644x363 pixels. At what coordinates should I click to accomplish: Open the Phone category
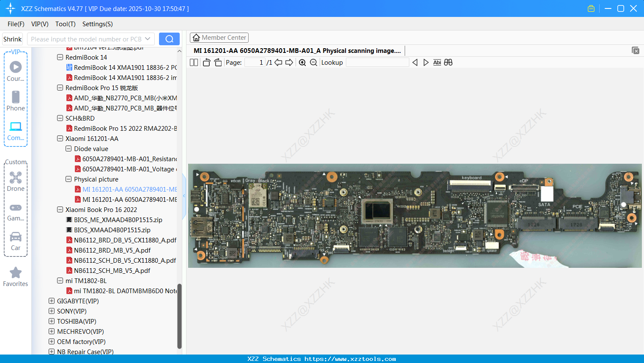[x=16, y=101]
